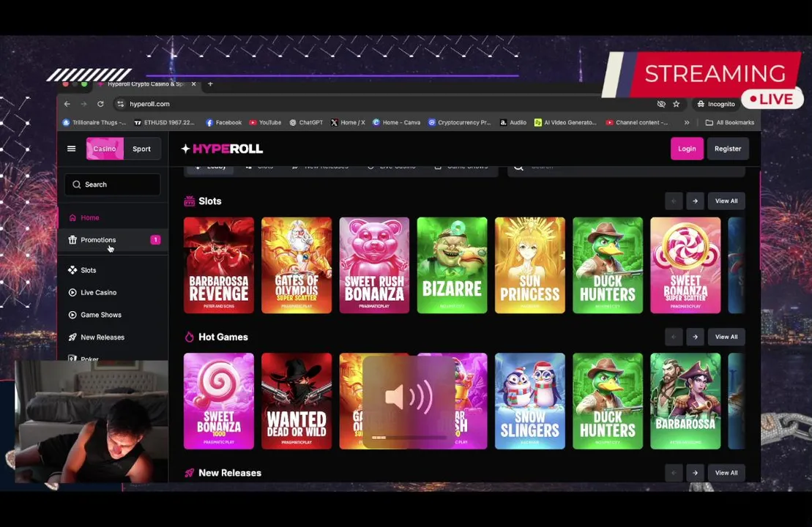812x527 pixels.
Task: Open Duck Hunters in Slots row
Action: pos(608,265)
